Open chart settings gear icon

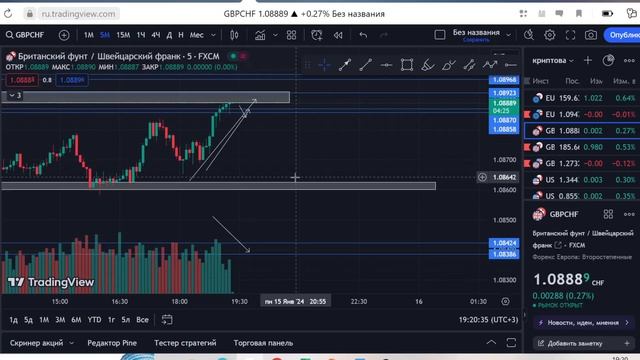tap(549, 35)
